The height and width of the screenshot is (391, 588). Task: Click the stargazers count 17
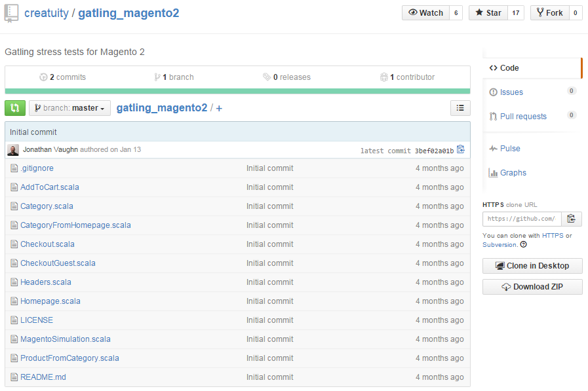(516, 13)
